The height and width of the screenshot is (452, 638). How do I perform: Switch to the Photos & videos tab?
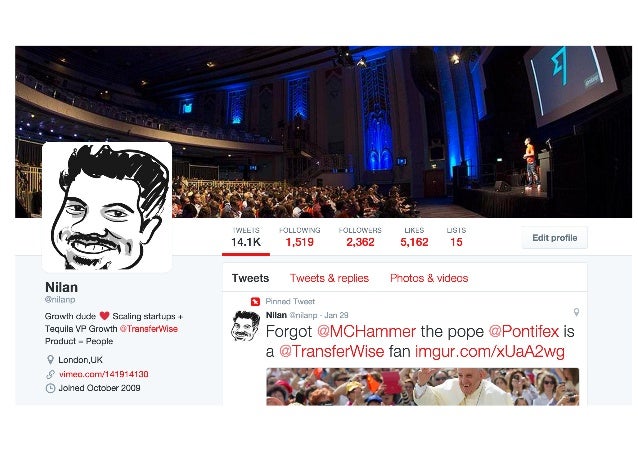tap(429, 278)
